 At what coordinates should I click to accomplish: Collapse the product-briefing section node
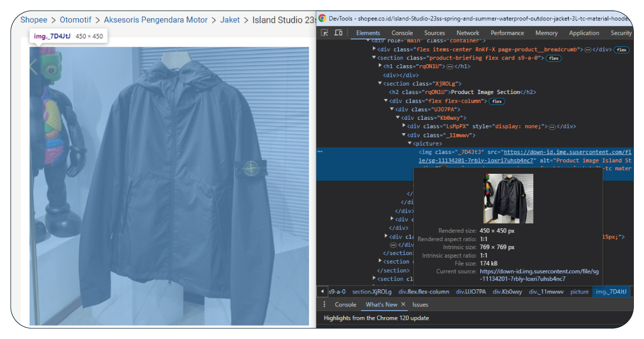click(374, 58)
